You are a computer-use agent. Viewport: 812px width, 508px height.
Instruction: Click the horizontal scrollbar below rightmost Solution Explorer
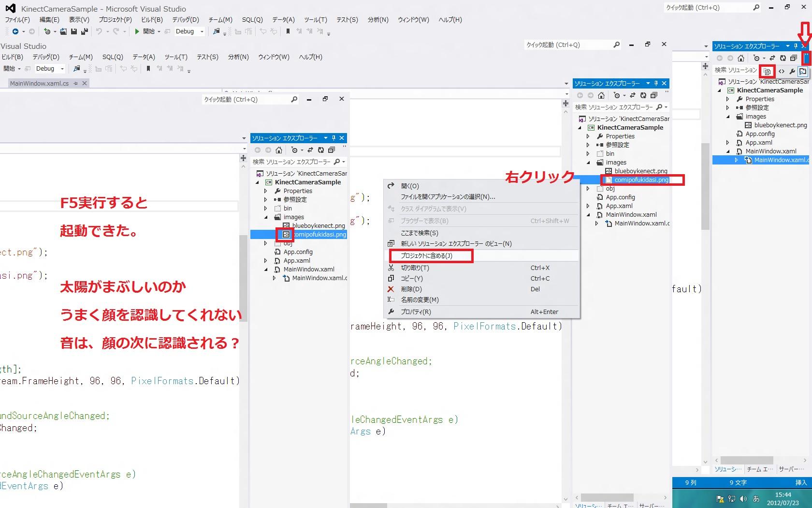(746, 460)
